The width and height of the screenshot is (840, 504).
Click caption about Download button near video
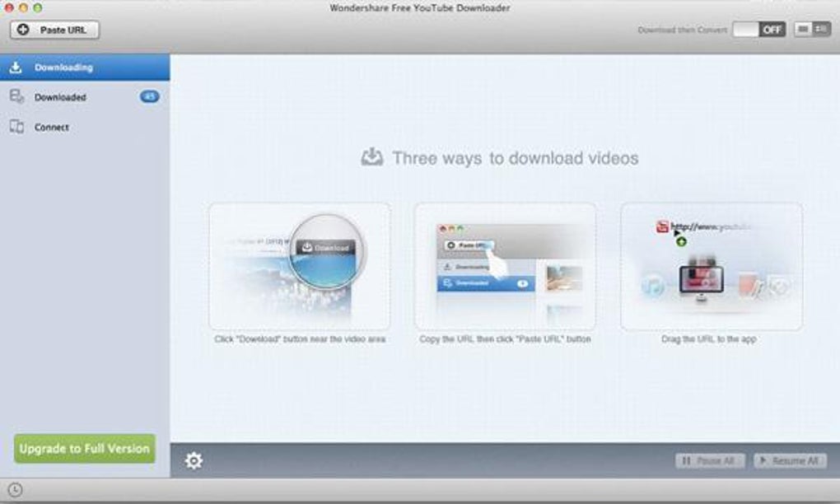pos(300,339)
